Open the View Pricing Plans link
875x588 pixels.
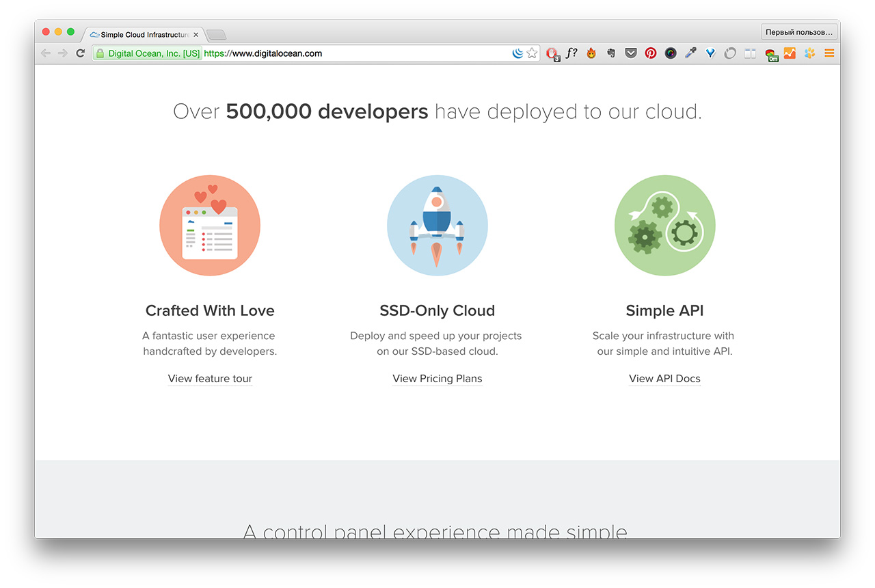437,379
